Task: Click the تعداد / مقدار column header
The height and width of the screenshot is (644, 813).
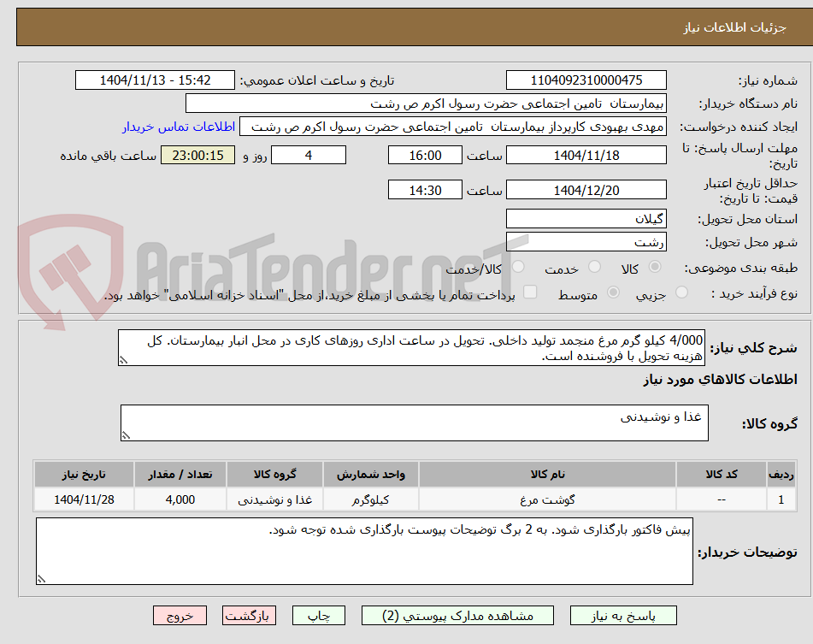Action: 180,475
